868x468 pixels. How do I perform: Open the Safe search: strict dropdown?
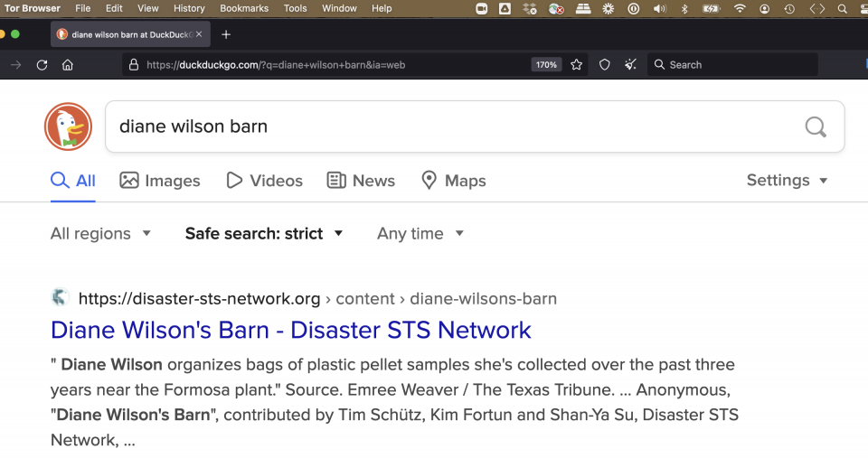click(264, 233)
